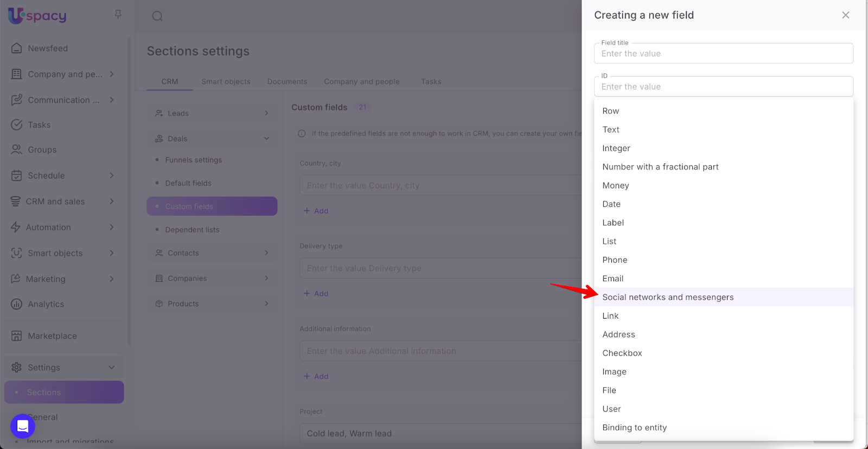Click the Tasks checkmark icon in sidebar
The height and width of the screenshot is (449, 868).
[x=17, y=125]
